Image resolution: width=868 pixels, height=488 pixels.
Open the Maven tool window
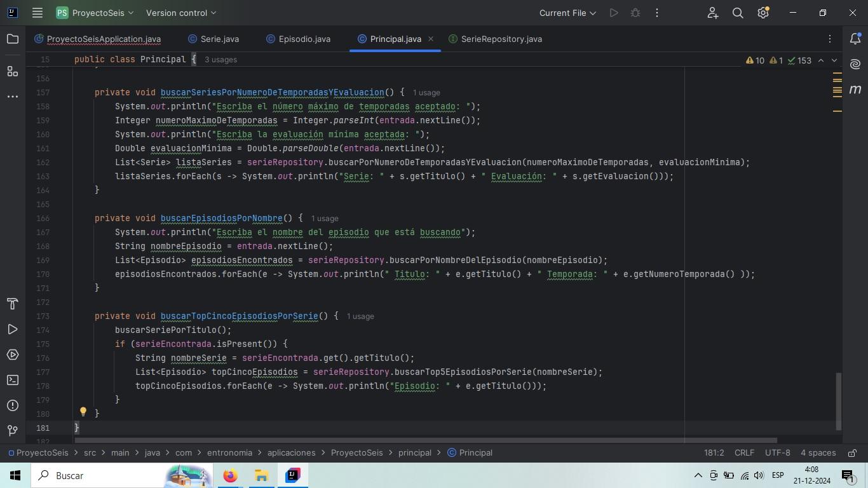(x=855, y=90)
